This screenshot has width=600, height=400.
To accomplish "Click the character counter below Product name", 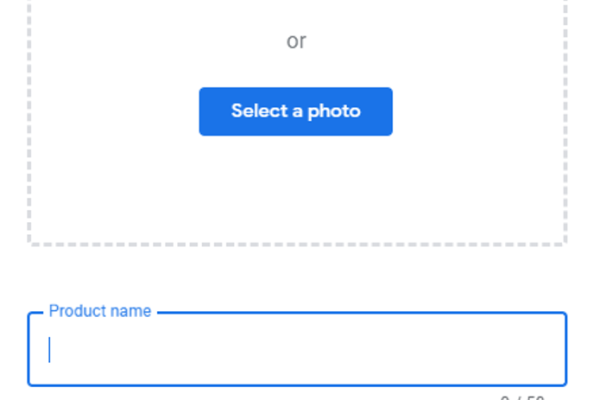I will 522,397.
